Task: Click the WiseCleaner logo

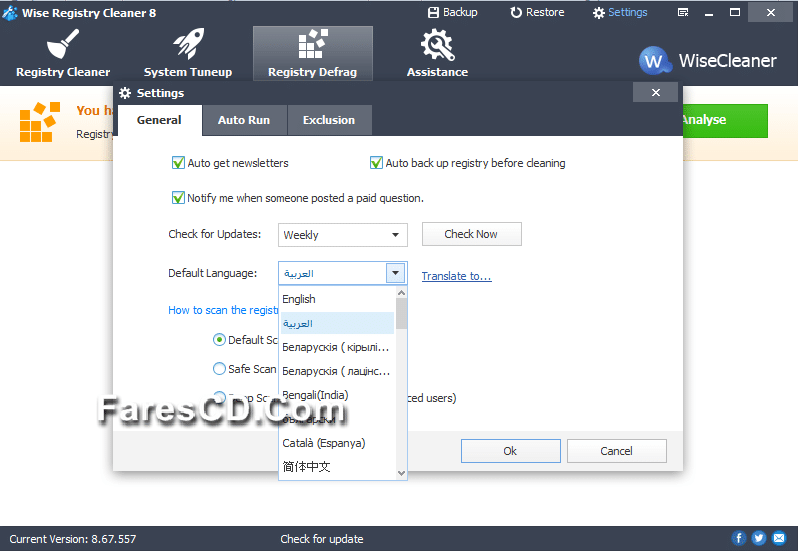Action: (x=707, y=61)
